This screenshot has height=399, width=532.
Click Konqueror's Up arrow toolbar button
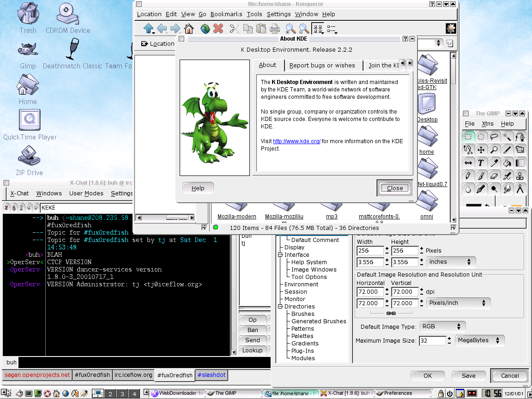[x=149, y=29]
